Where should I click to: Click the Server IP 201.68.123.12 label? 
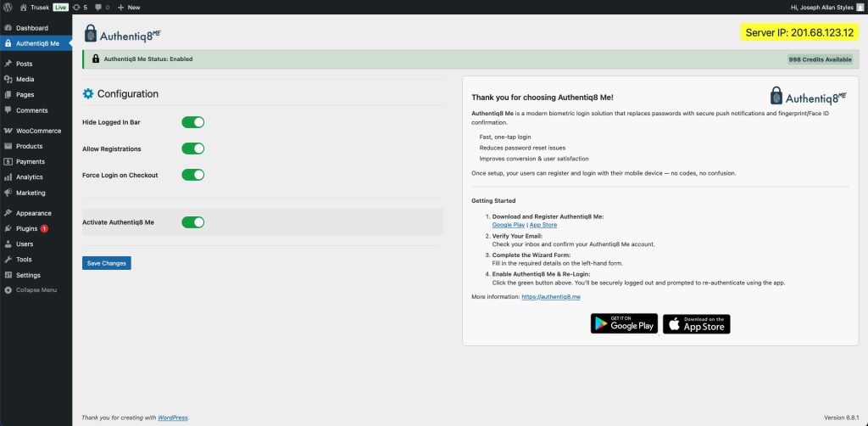[799, 32]
